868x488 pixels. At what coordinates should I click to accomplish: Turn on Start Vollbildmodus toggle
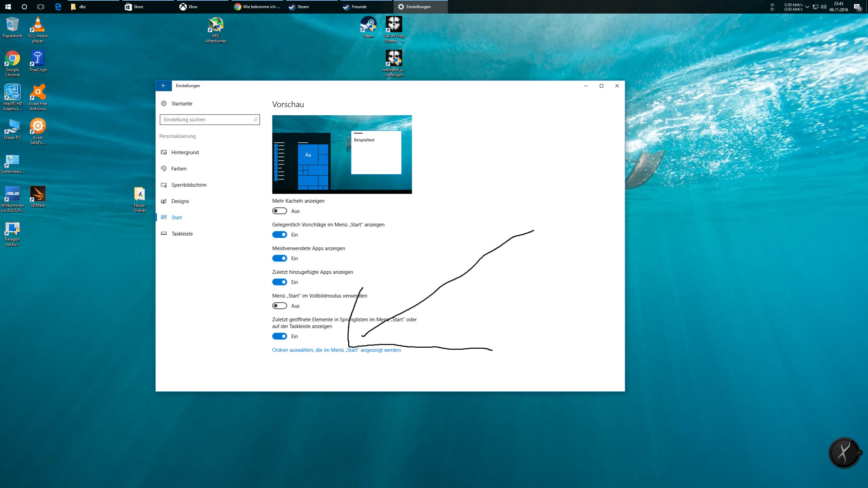pyautogui.click(x=279, y=306)
